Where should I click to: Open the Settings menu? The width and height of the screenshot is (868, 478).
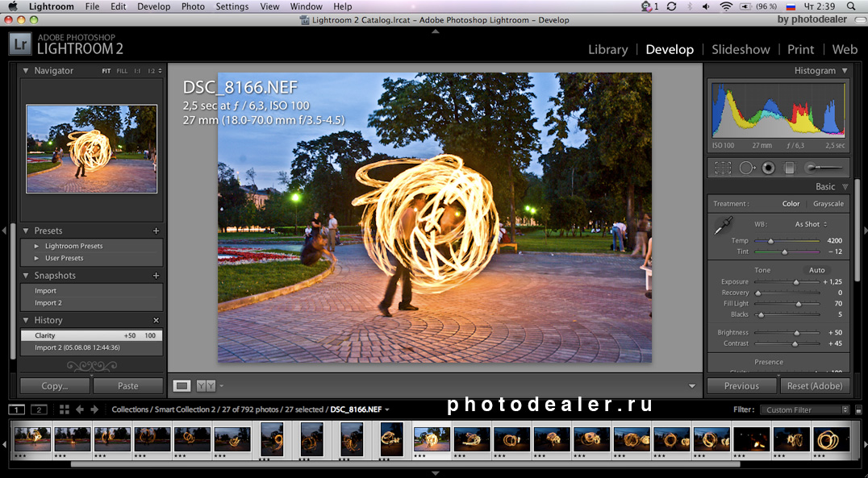tap(232, 6)
